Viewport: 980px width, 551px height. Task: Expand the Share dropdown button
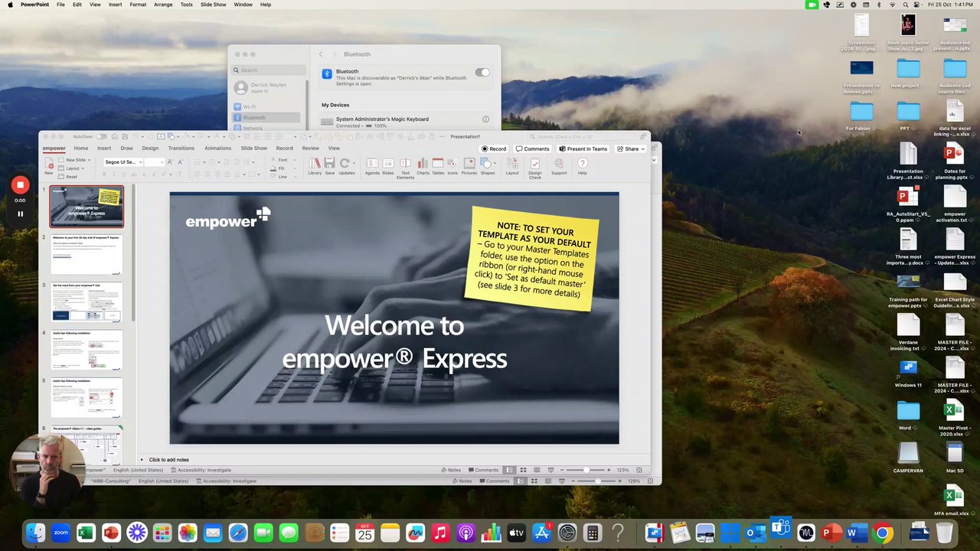click(630, 149)
